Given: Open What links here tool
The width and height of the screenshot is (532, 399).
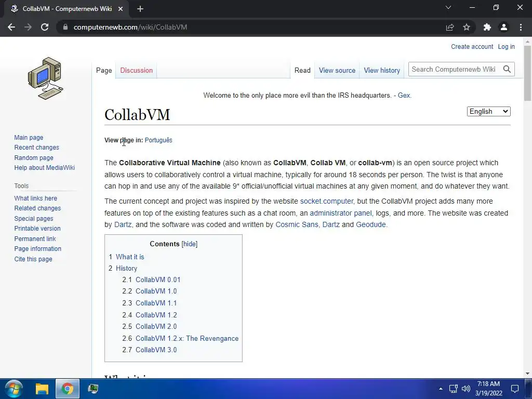Looking at the screenshot, I should click(x=36, y=198).
